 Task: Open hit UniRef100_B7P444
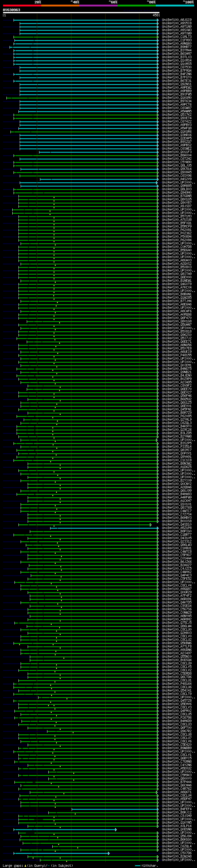[x=177, y=782]
